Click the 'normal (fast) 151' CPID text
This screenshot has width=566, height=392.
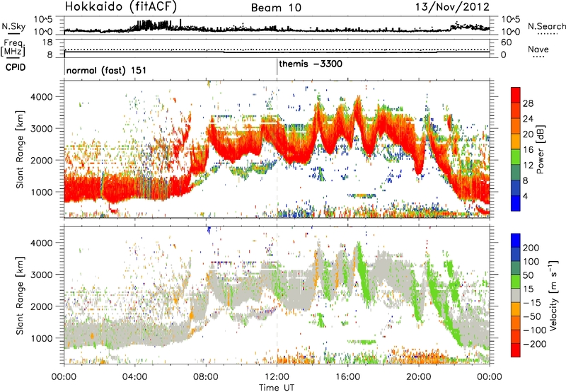[107, 70]
